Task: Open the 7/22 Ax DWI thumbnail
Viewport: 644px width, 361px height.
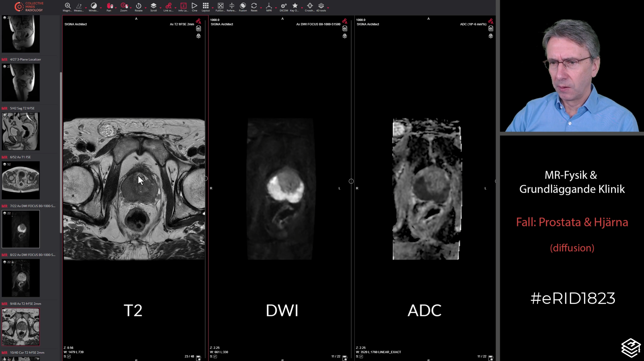Action: (21, 229)
